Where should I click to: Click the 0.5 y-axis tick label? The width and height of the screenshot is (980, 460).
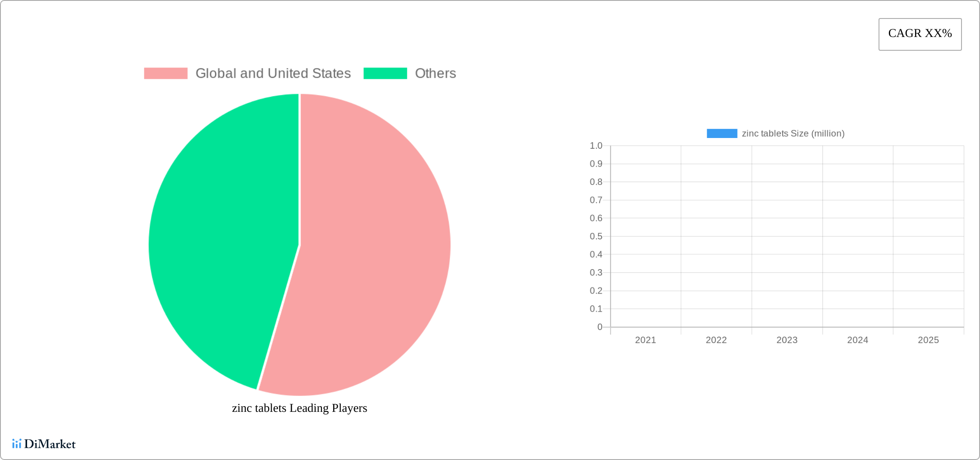tap(596, 236)
